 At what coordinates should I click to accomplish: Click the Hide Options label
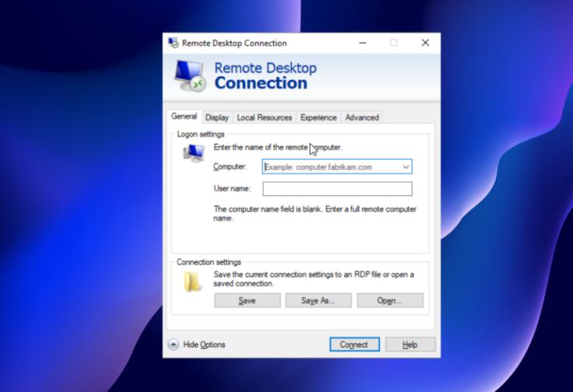[x=204, y=345]
